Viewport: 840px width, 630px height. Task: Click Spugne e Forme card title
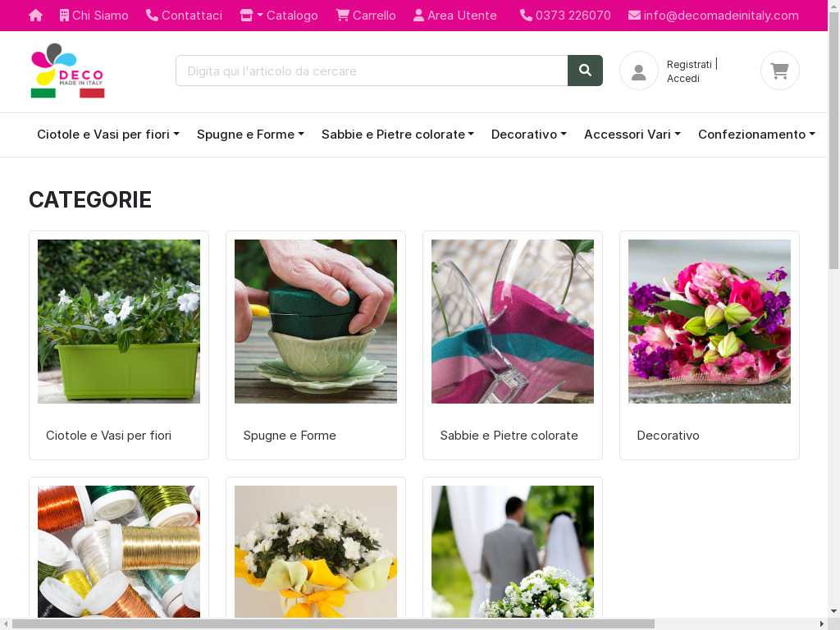point(290,436)
